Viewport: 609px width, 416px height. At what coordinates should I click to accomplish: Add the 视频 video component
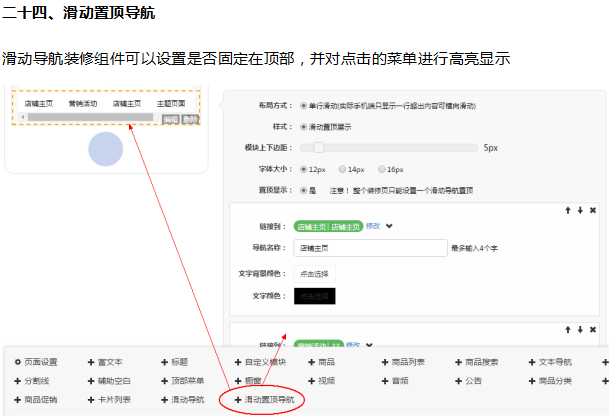click(321, 381)
